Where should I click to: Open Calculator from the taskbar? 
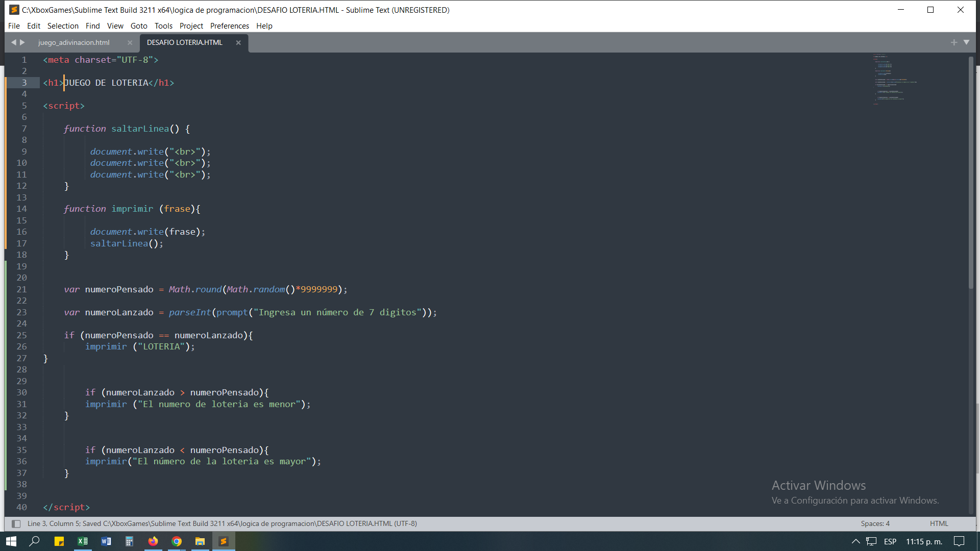129,541
